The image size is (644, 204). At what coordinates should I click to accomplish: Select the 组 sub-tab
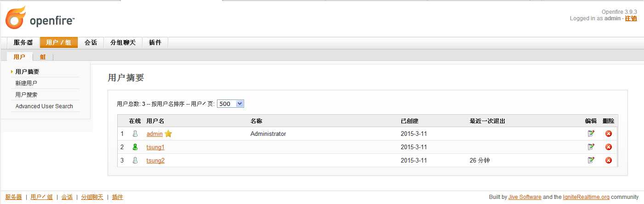point(43,57)
